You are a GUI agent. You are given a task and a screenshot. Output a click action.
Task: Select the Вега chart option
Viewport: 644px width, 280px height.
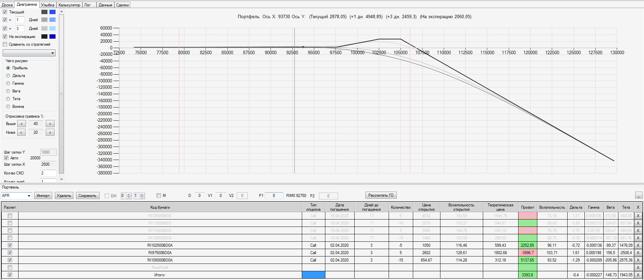[x=8, y=91]
